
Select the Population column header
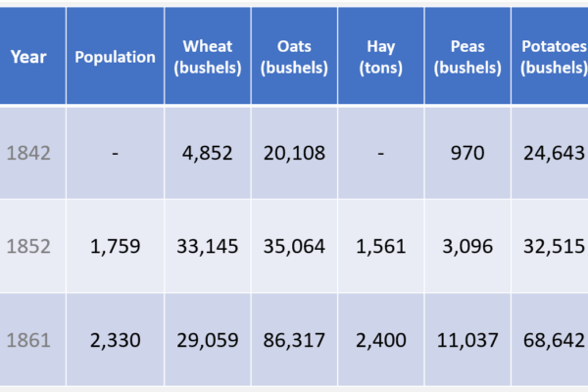[115, 57]
